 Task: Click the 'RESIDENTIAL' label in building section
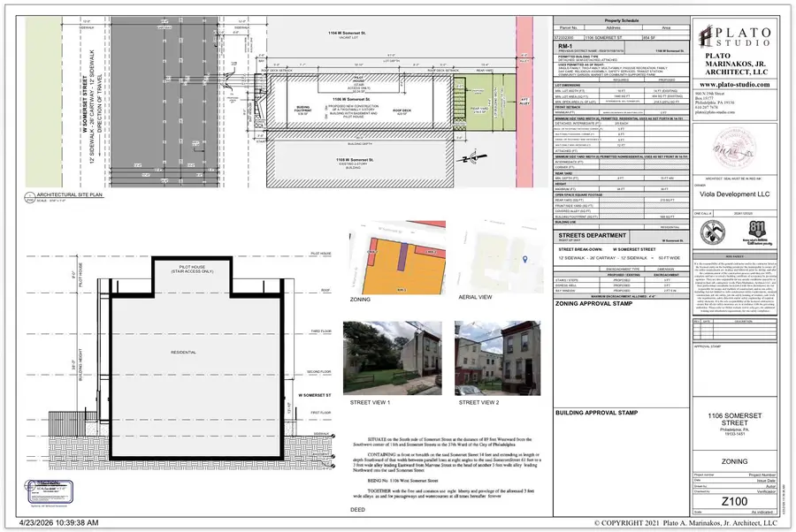pyautogui.click(x=183, y=352)
